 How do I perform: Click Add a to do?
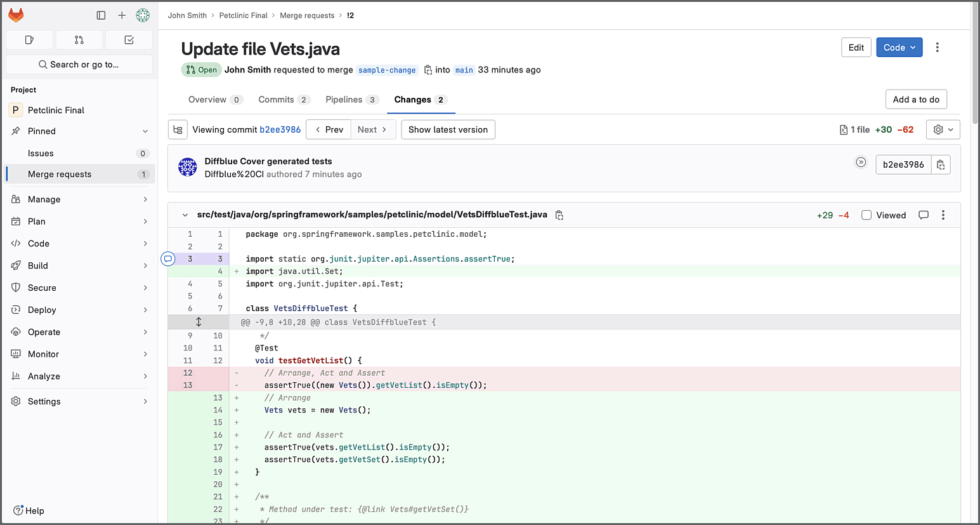coord(916,99)
